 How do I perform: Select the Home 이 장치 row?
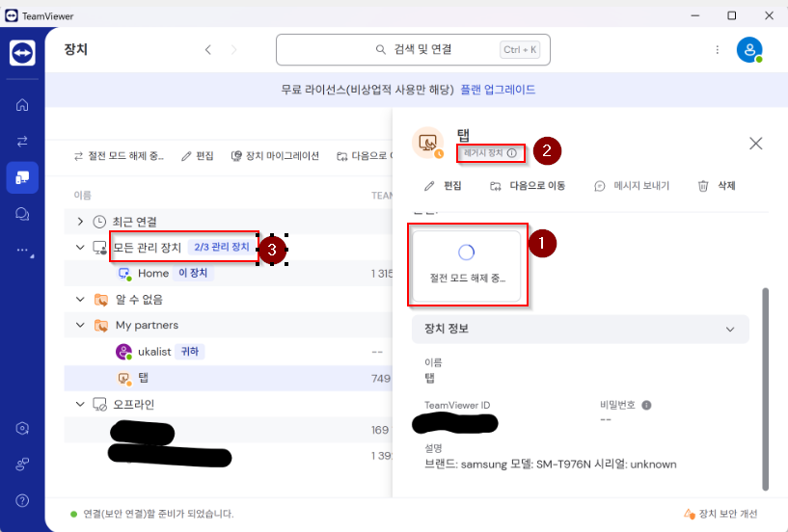229,274
